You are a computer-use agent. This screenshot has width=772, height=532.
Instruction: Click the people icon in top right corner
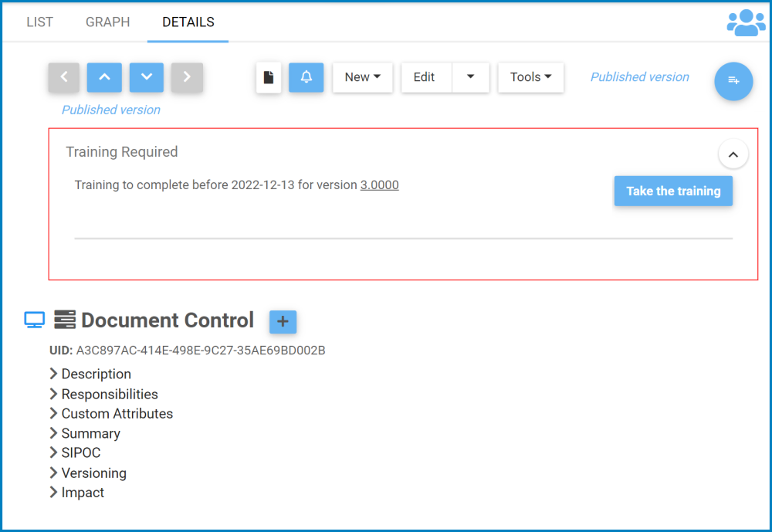pyautogui.click(x=745, y=22)
